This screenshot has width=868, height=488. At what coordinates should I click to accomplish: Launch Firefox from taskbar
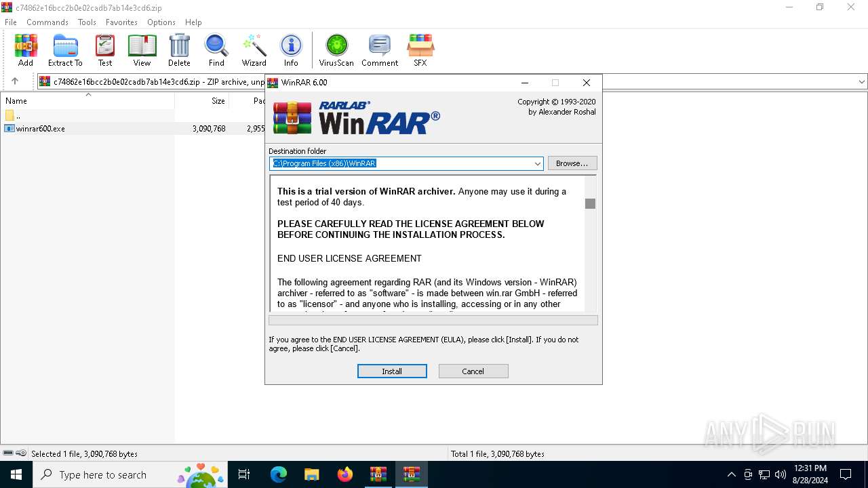pyautogui.click(x=345, y=474)
